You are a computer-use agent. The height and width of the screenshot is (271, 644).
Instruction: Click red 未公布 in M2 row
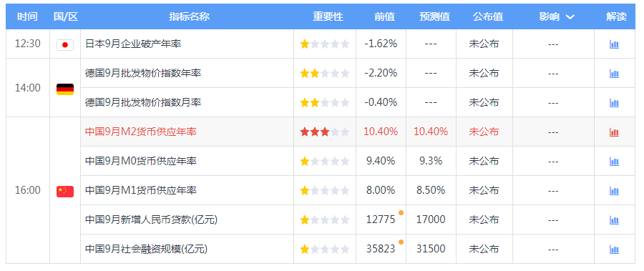point(484,132)
